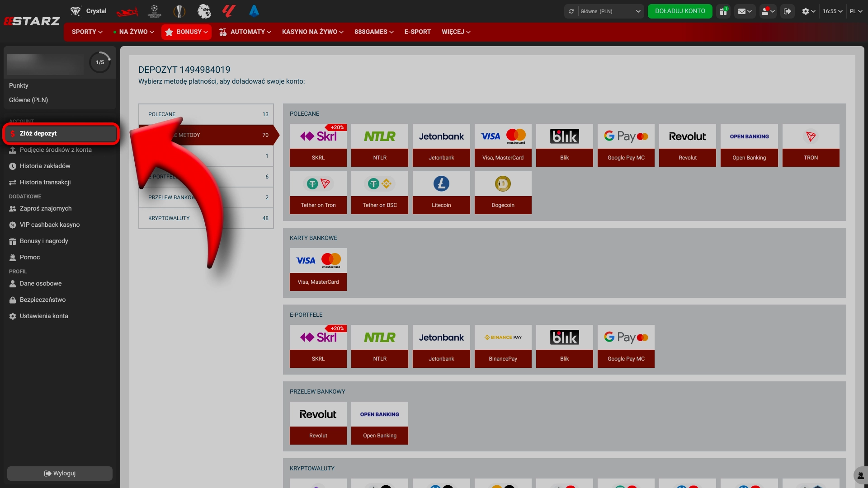Open the messages envelope dropdown
This screenshot has width=868, height=488.
click(745, 11)
